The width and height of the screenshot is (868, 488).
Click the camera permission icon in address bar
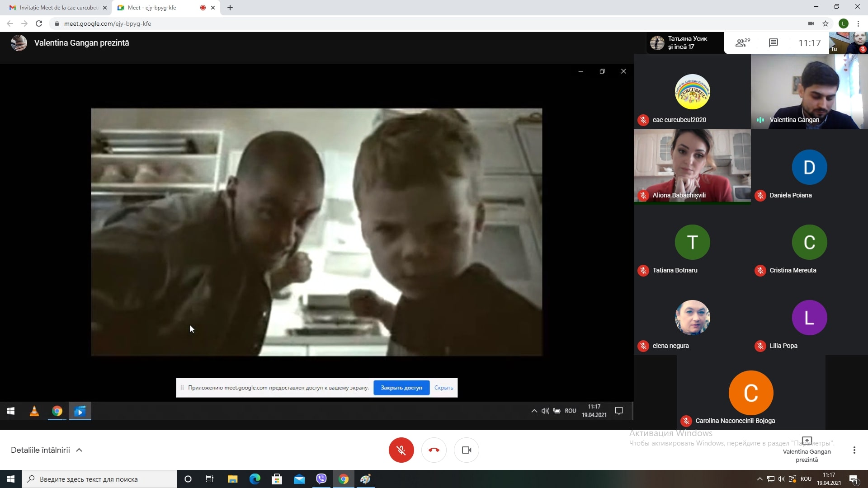[x=811, y=23]
